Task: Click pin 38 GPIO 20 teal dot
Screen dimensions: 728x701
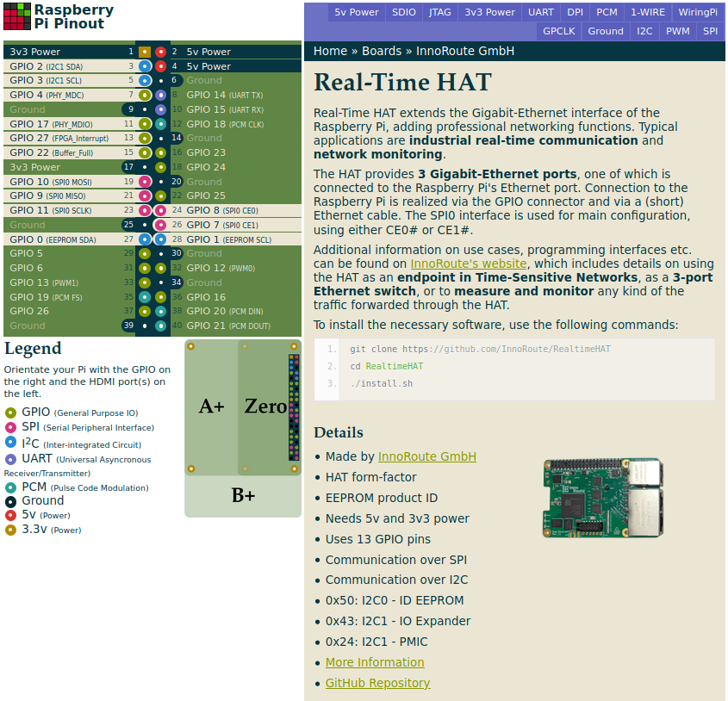Action: point(160,312)
